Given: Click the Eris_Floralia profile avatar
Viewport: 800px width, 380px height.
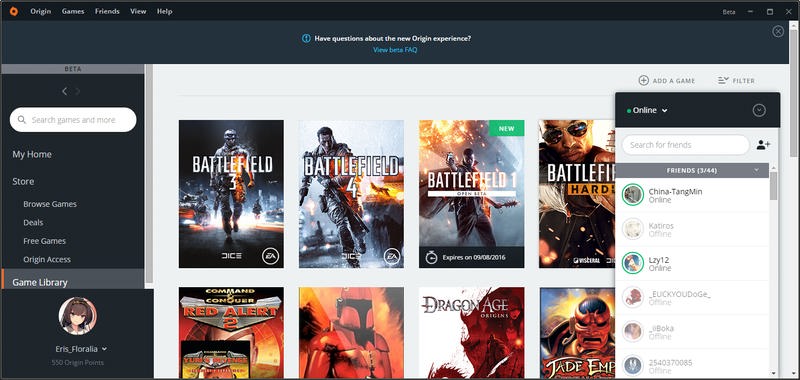Looking at the screenshot, I should tap(77, 316).
